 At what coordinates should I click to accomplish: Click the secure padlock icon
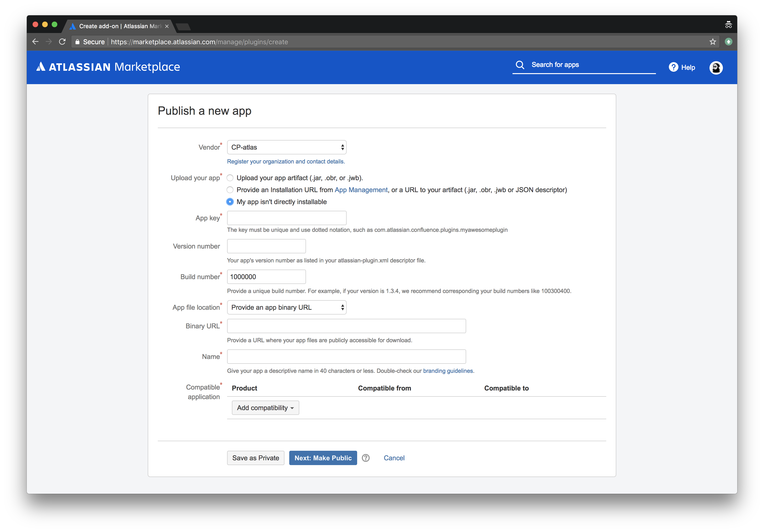tap(77, 42)
